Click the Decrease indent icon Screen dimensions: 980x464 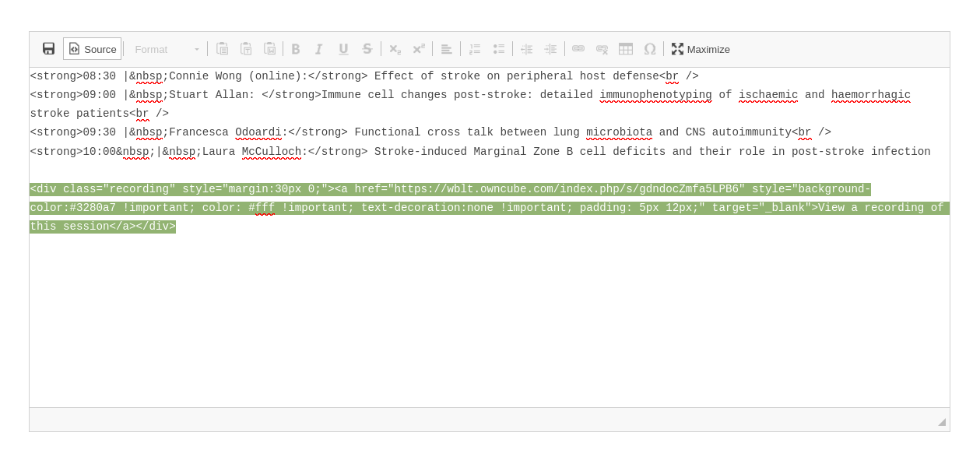526,48
